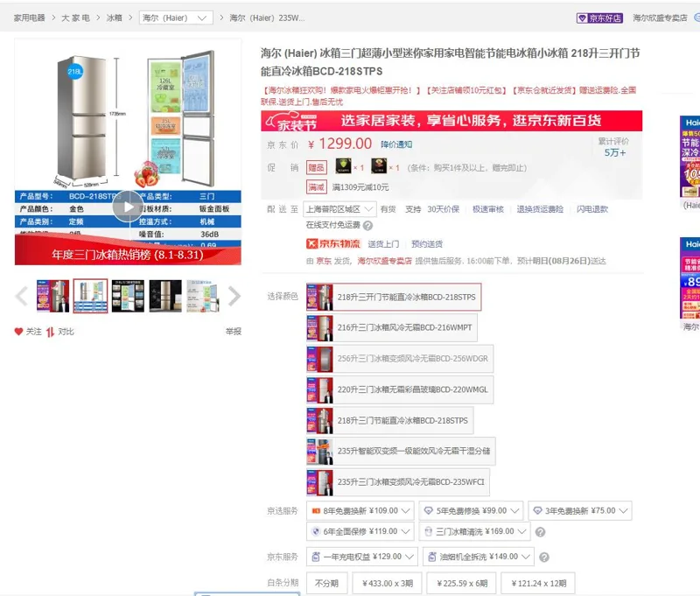Choose 235升智能双变频一级能效 option
The width and height of the screenshot is (700, 596).
tap(401, 452)
